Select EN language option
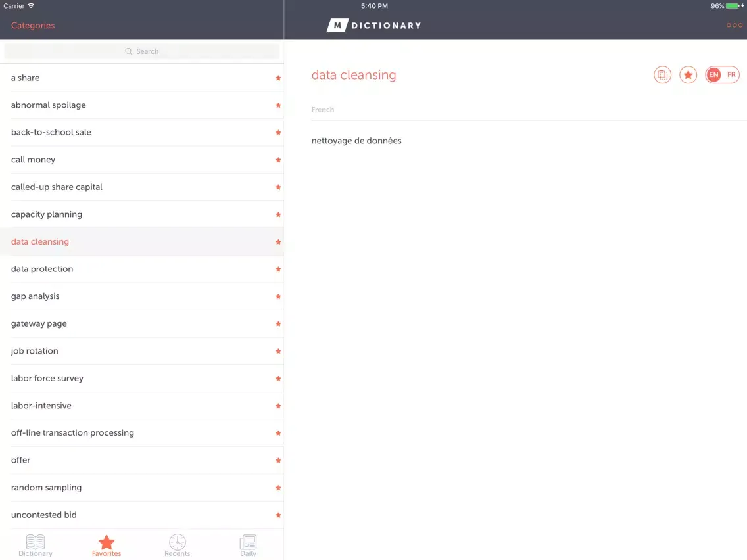Image resolution: width=747 pixels, height=560 pixels. 713,75
